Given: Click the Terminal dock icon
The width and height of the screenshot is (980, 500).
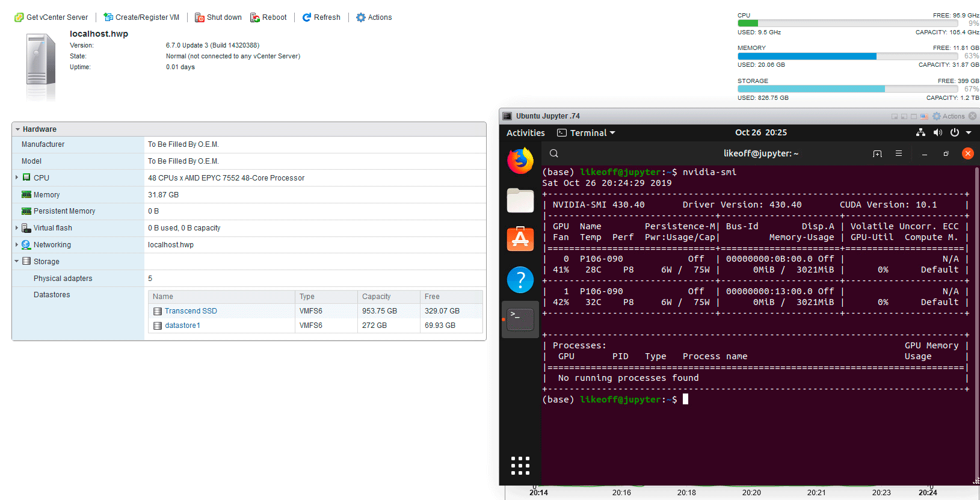Looking at the screenshot, I should [520, 319].
